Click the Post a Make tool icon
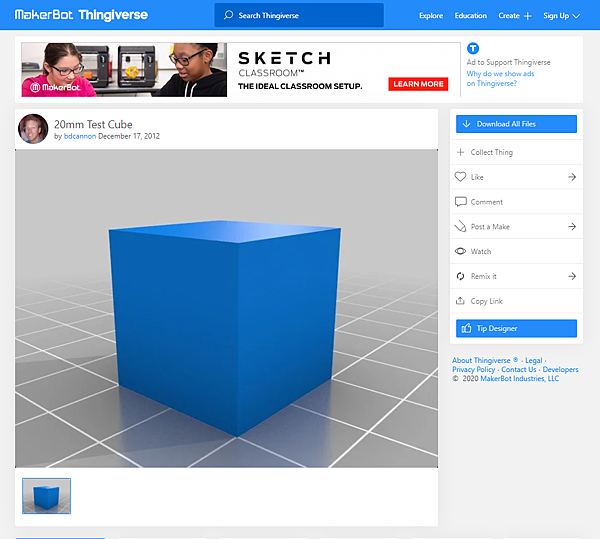600x539 pixels. 460,226
